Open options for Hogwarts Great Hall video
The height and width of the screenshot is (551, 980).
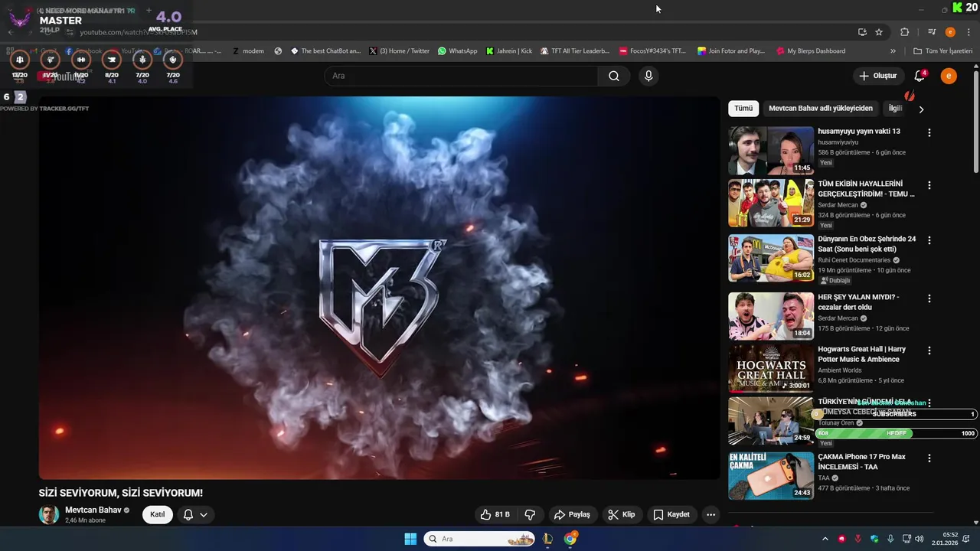pyautogui.click(x=929, y=350)
